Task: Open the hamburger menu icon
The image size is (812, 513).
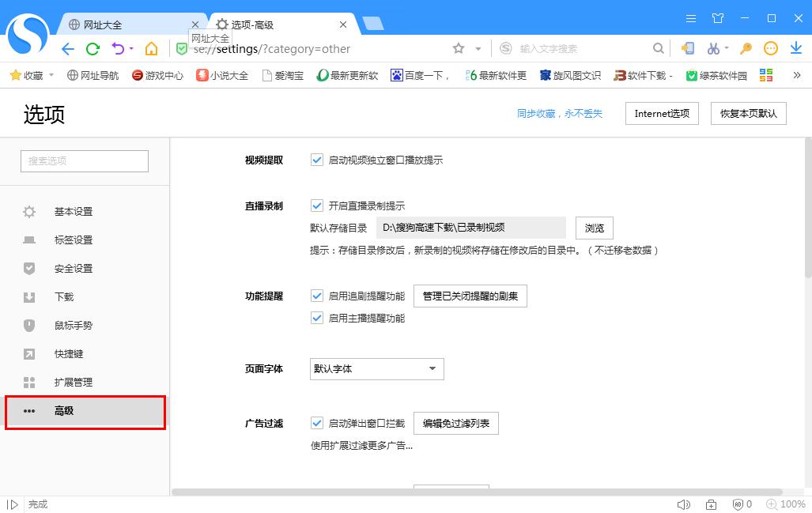Action: pyautogui.click(x=689, y=17)
